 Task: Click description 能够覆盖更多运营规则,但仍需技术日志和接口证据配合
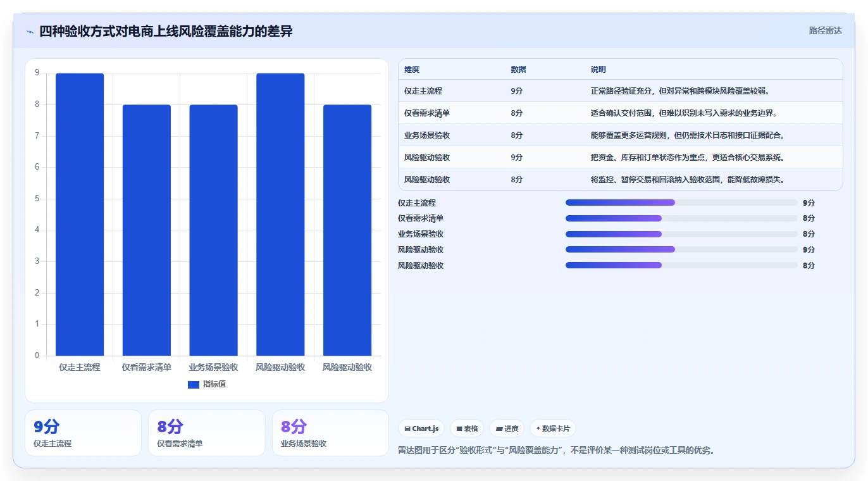pos(688,135)
